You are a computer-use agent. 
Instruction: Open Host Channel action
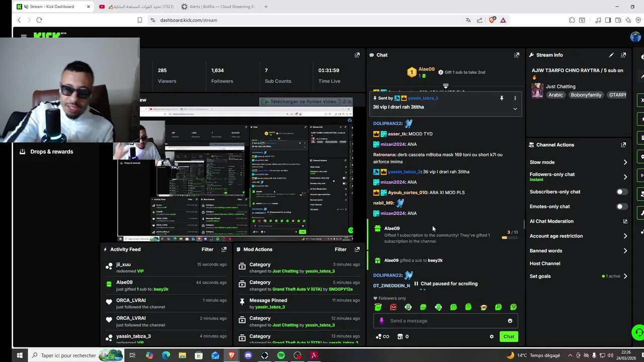[545, 263]
